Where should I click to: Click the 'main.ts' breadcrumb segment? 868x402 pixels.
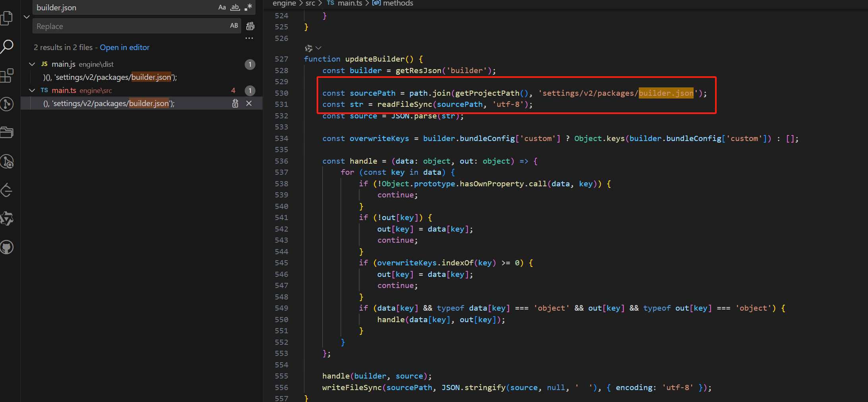350,3
